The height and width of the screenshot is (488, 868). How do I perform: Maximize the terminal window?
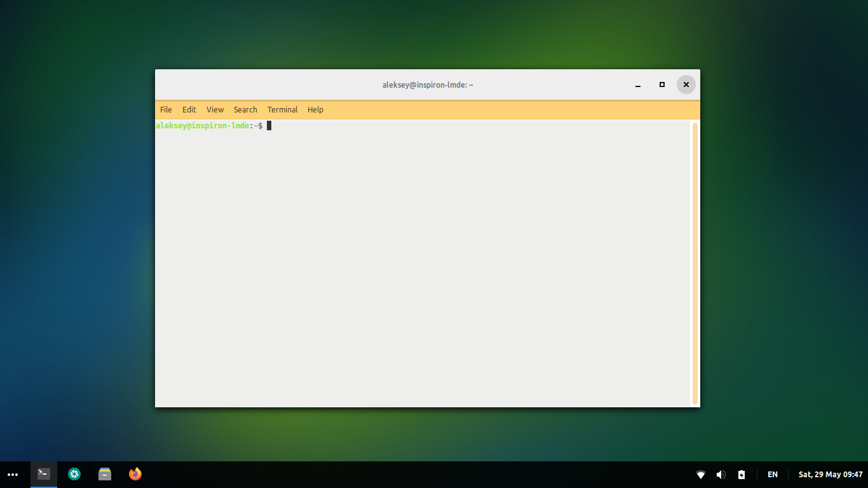[662, 85]
